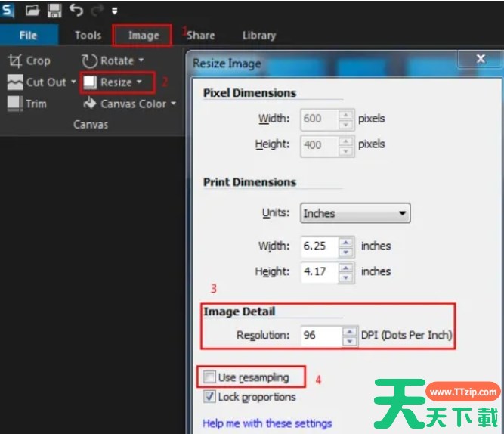Viewport: 504px width, 434px height.
Task: Open file with the folder icon
Action: point(32,11)
